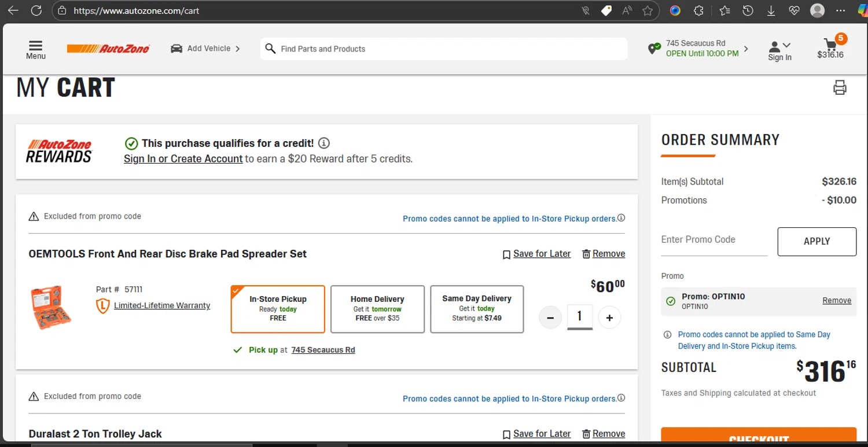
Task: Go to AutoZone home via logo
Action: click(x=108, y=49)
